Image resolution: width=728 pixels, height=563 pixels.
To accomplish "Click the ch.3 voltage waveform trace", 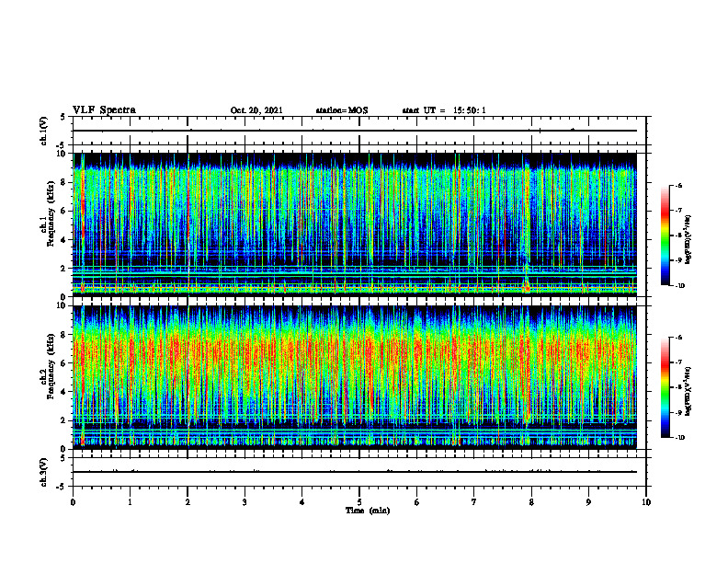I will 355,472.
